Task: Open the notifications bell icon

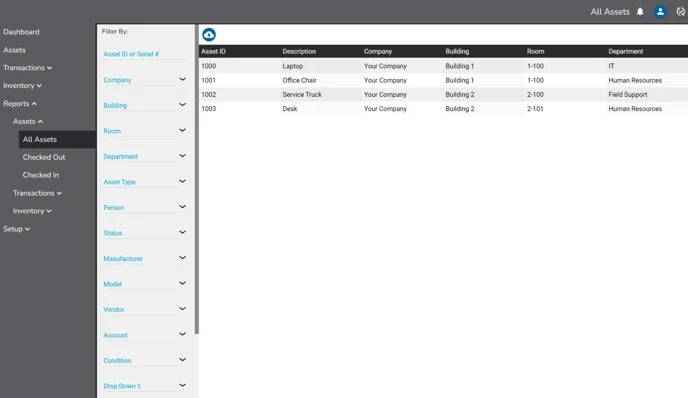Action: 640,12
